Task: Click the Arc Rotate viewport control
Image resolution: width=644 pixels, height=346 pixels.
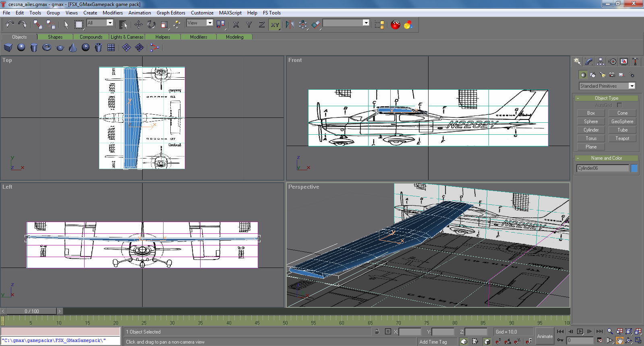Action: click(629, 340)
